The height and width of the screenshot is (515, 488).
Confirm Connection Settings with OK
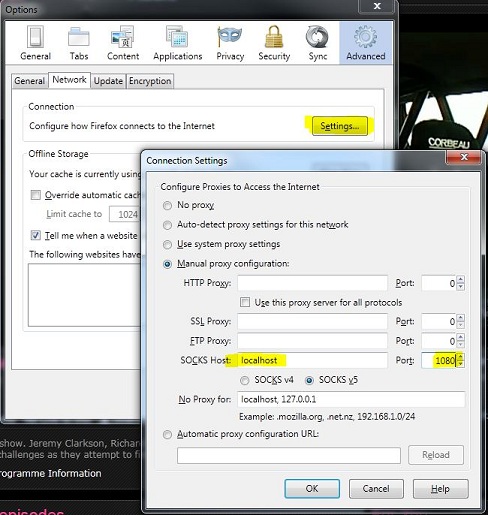(x=312, y=489)
